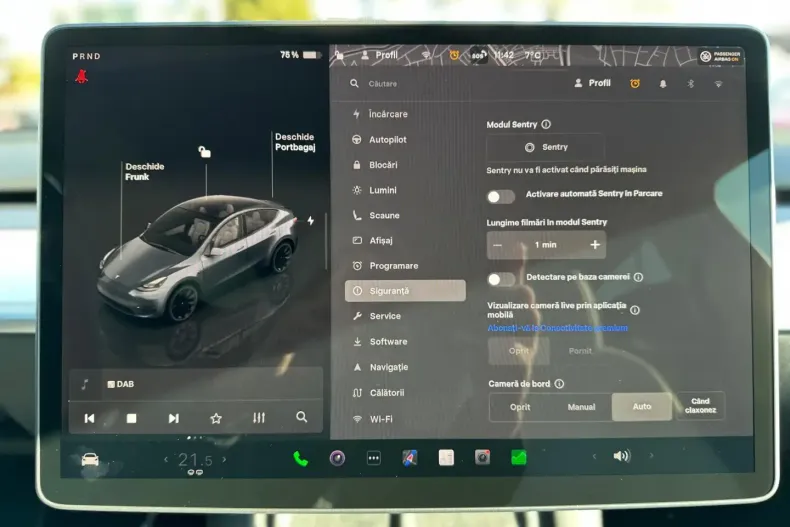The height and width of the screenshot is (527, 790).
Task: Open the three-dots app launcher
Action: pos(373,458)
